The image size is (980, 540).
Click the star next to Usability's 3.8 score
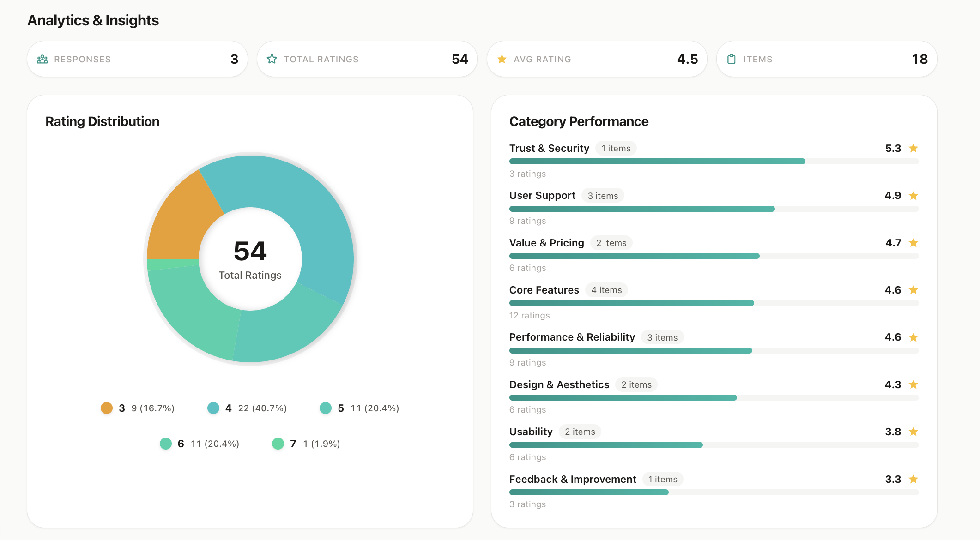[x=913, y=432]
